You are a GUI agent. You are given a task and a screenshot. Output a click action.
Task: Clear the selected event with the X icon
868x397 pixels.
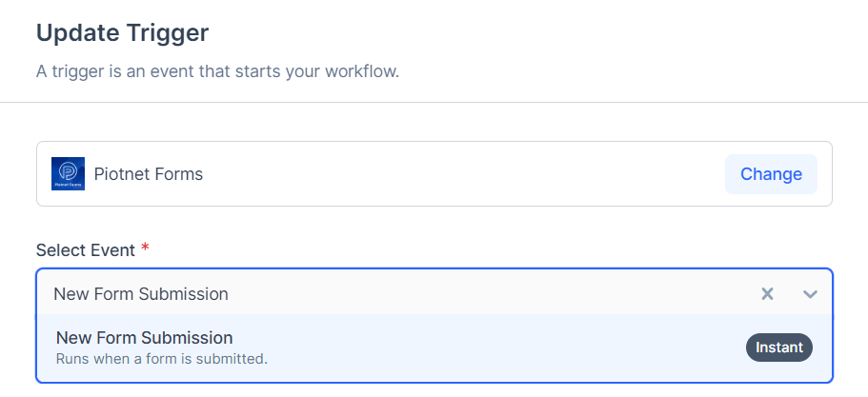tap(767, 293)
